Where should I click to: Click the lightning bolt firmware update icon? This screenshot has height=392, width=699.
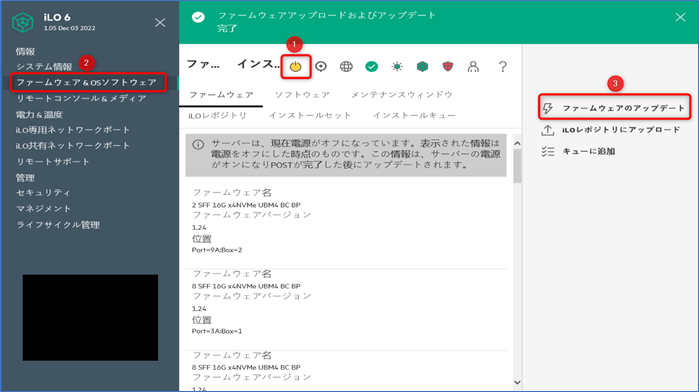[548, 108]
